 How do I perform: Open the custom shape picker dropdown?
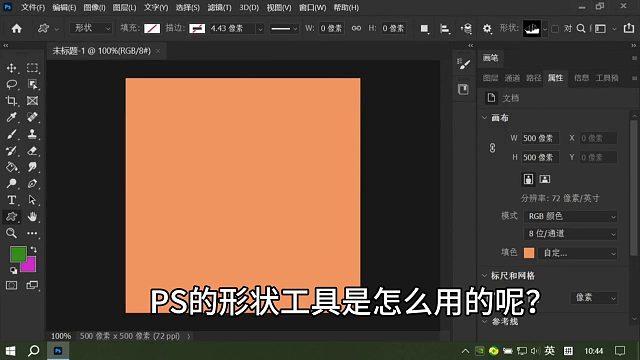(x=544, y=29)
